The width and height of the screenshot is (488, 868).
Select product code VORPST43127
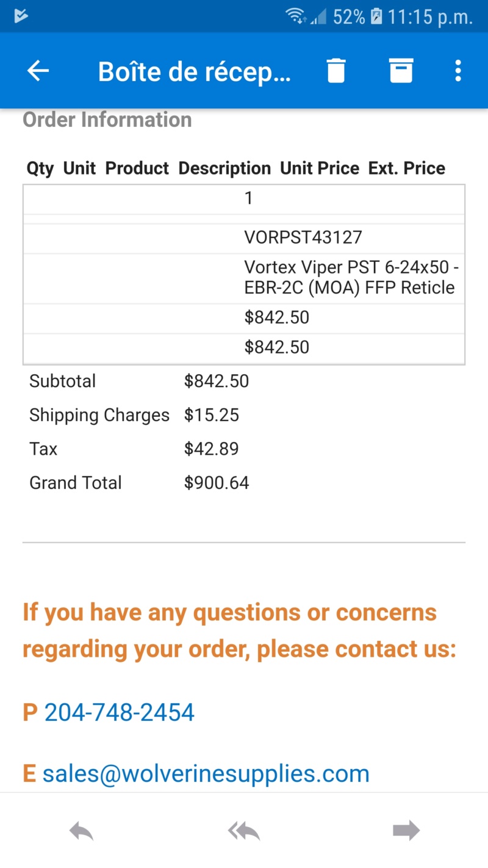[x=303, y=237]
